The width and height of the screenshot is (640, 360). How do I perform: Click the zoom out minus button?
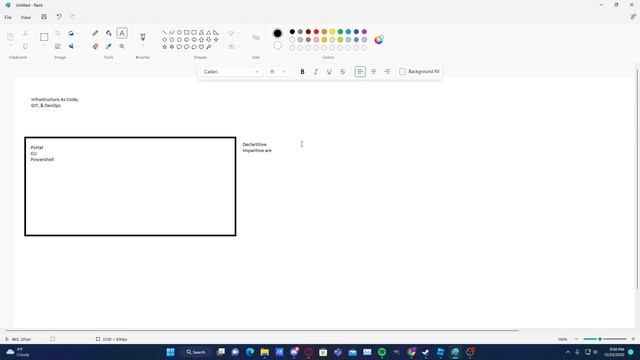coord(576,339)
